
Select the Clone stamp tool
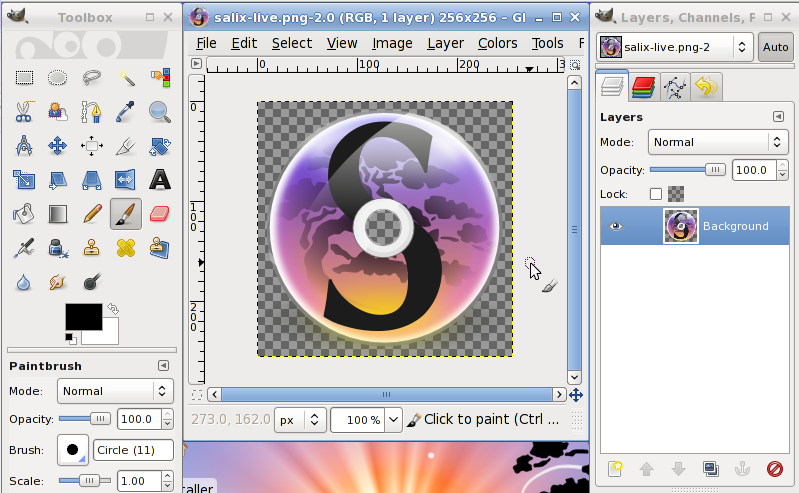tap(92, 248)
